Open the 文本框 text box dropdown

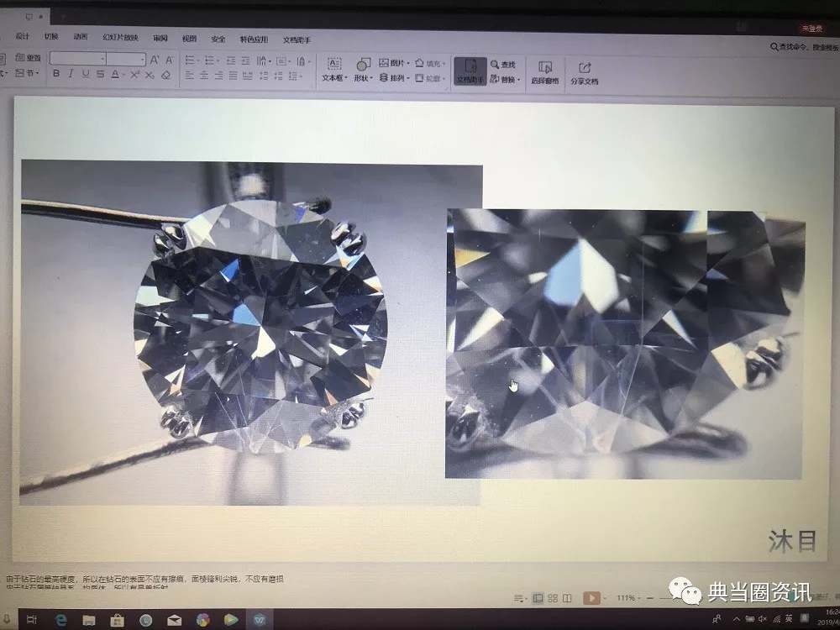[335, 71]
